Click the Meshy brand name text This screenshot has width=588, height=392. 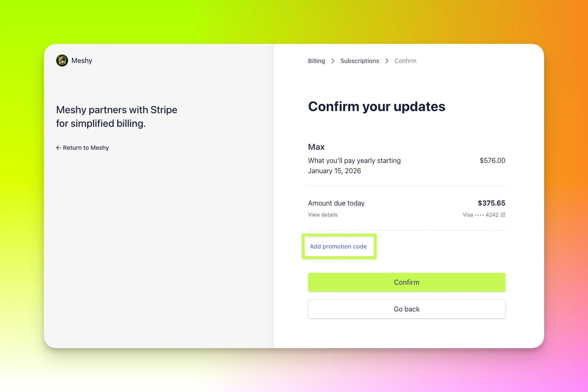82,60
